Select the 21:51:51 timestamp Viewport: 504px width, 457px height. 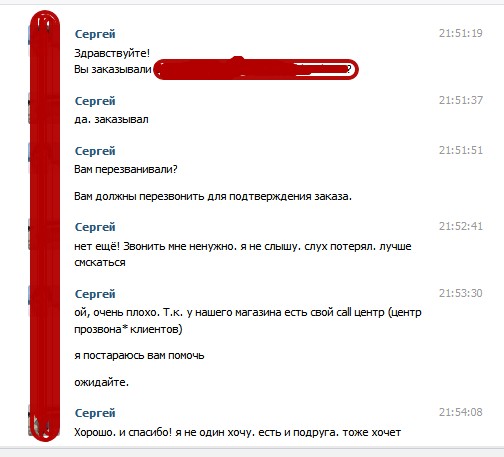pyautogui.click(x=461, y=150)
